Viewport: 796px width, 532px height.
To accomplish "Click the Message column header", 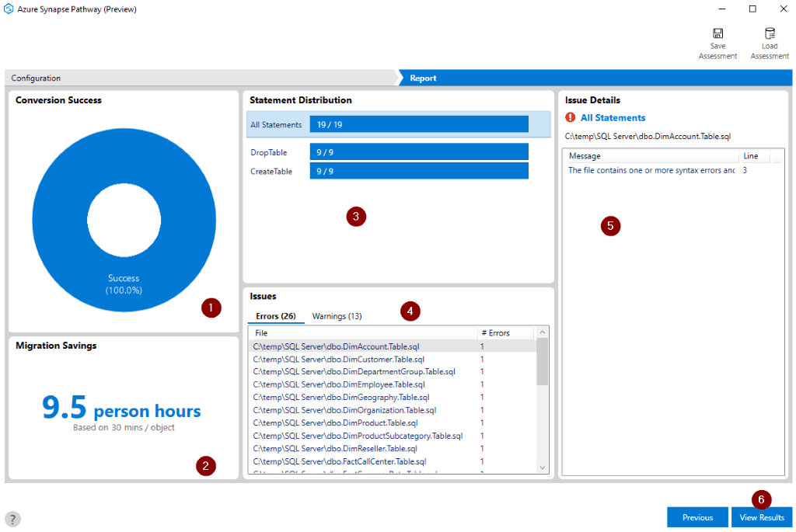I will [x=651, y=155].
